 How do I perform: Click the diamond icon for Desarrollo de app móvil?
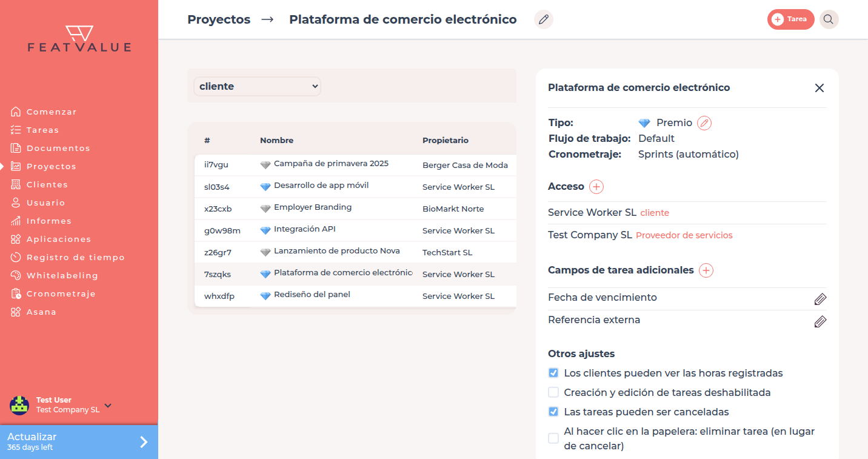265,187
